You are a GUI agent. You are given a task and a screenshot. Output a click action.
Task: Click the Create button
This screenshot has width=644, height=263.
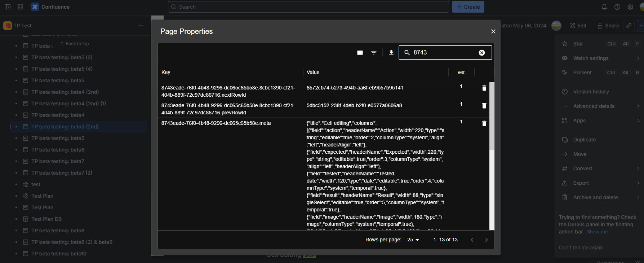pyautogui.click(x=468, y=7)
